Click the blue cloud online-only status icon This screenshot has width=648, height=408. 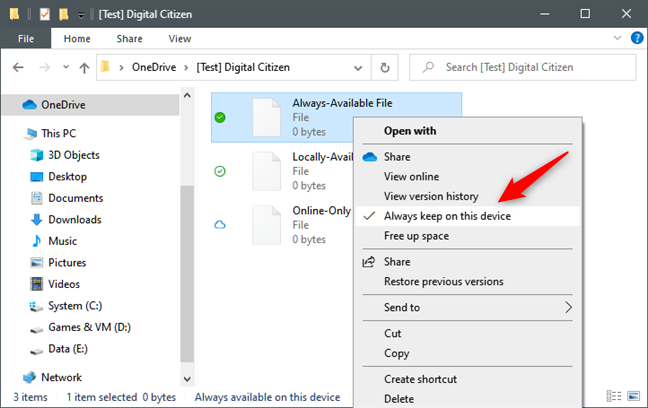220,225
